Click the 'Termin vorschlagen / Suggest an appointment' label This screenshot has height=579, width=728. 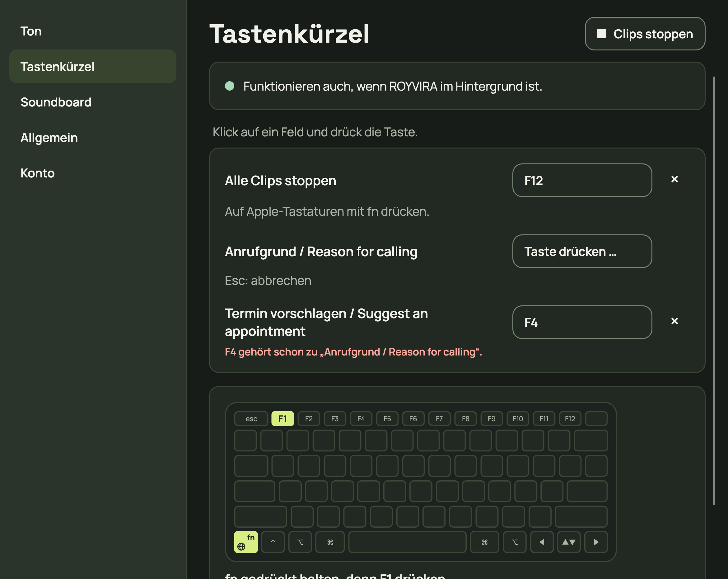pyautogui.click(x=326, y=322)
